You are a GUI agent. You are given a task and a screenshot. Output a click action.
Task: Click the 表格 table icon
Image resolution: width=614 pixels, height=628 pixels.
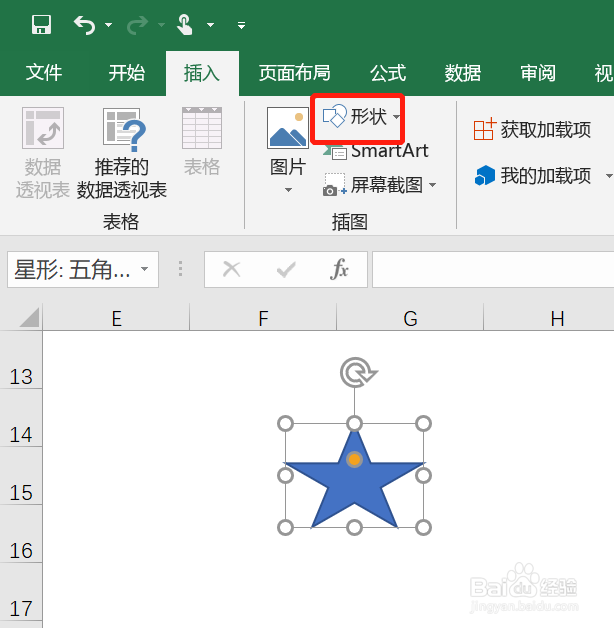click(x=202, y=128)
